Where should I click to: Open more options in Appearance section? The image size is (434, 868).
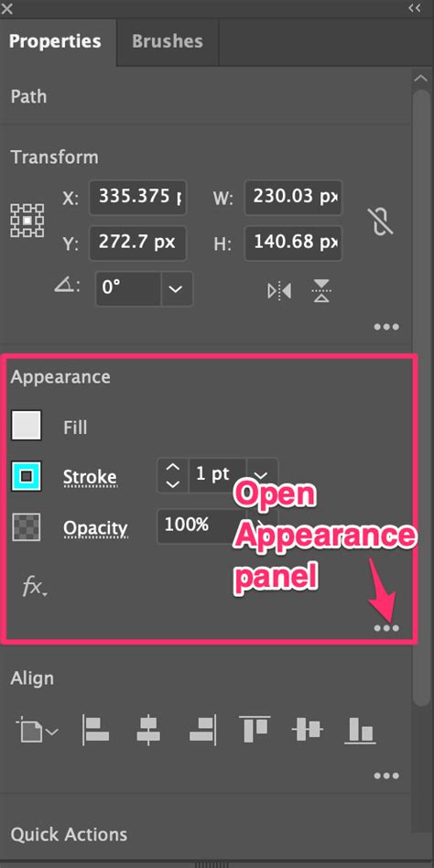pos(386,628)
